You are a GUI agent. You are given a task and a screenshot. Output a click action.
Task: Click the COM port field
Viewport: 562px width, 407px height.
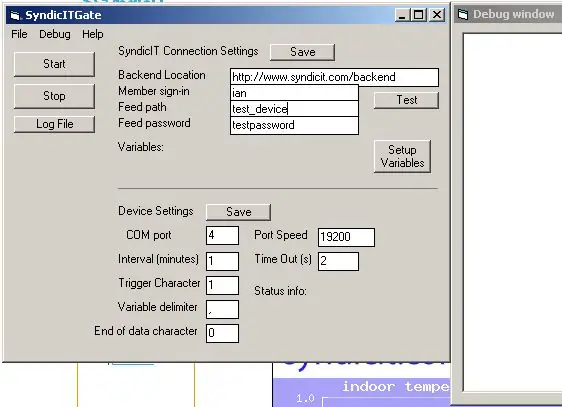point(222,235)
